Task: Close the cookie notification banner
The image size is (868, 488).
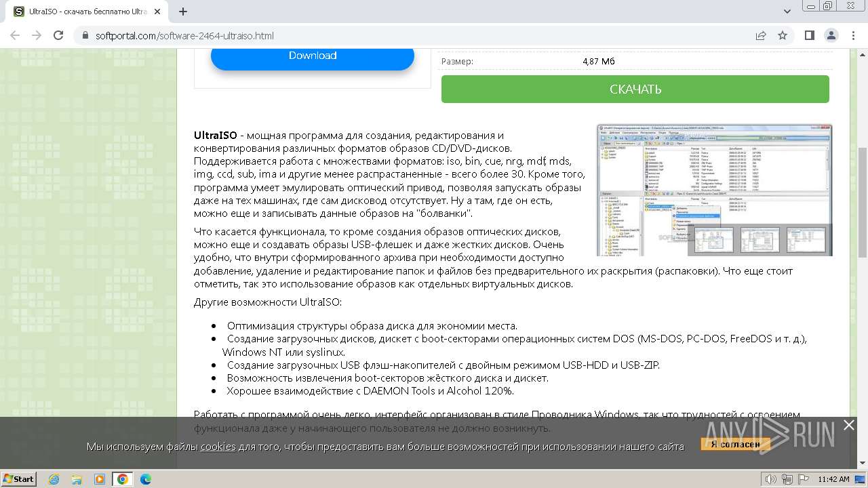Action: tap(849, 425)
